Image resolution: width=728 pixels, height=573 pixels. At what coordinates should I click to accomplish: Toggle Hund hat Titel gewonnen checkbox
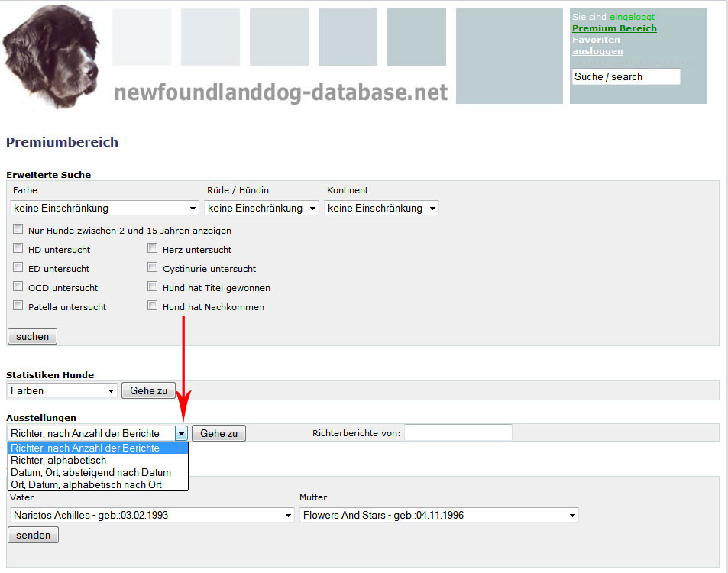tap(153, 287)
